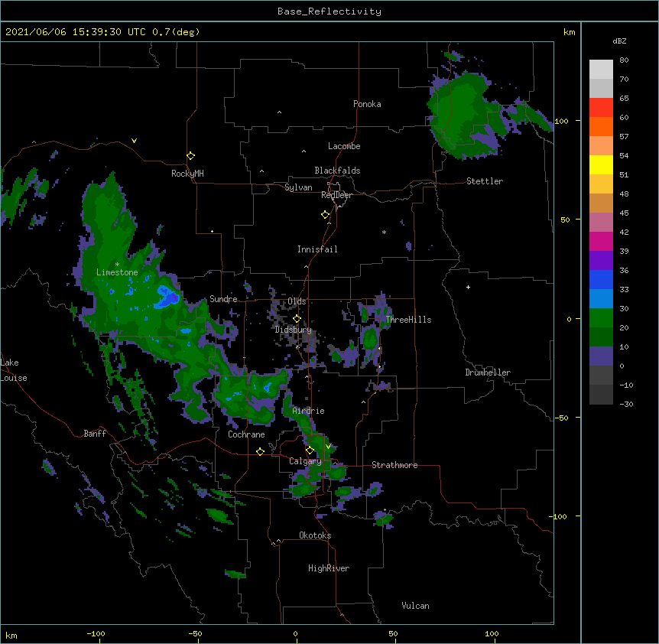Click the 50 tick on the vertical axis
Viewport: 659px width, 644px height.
pyautogui.click(x=565, y=220)
